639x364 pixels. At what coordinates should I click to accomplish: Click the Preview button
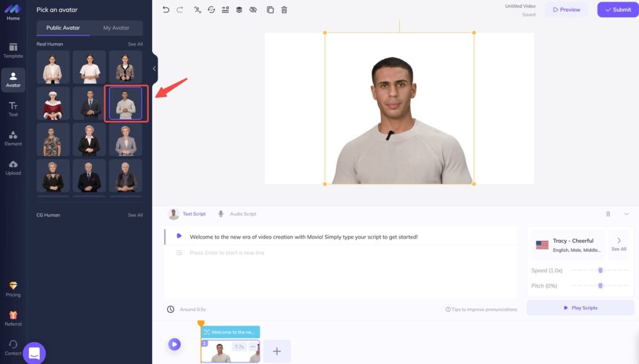coord(566,10)
